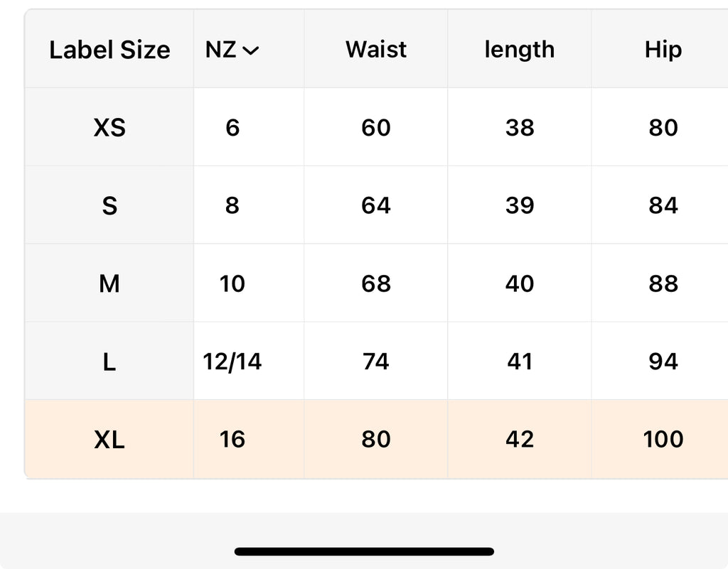Tap the L label size cell
The height and width of the screenshot is (569, 728).
point(109,362)
